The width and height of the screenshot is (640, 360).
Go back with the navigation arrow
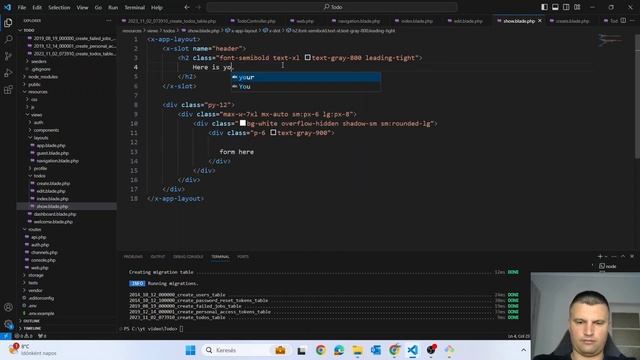[187, 7]
